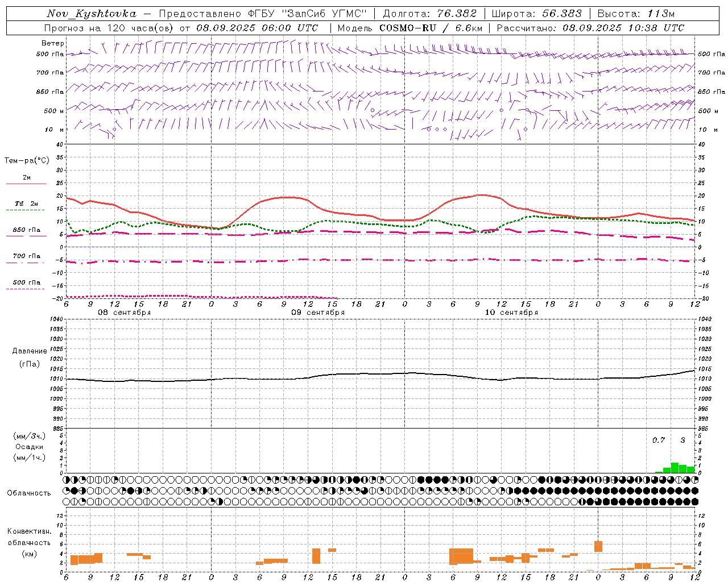728x582 pixels.
Task: Click the 0.7 precipitation total value
Action: pyautogui.click(x=659, y=440)
